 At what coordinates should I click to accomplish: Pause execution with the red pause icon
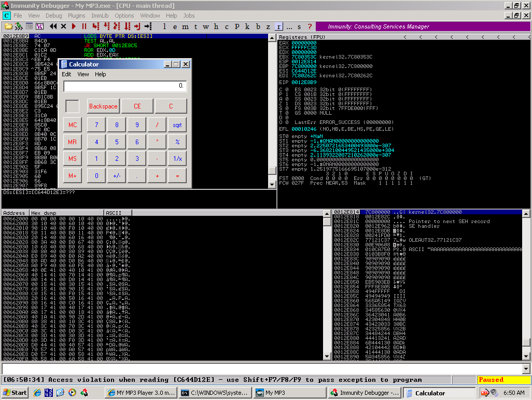click(84, 26)
